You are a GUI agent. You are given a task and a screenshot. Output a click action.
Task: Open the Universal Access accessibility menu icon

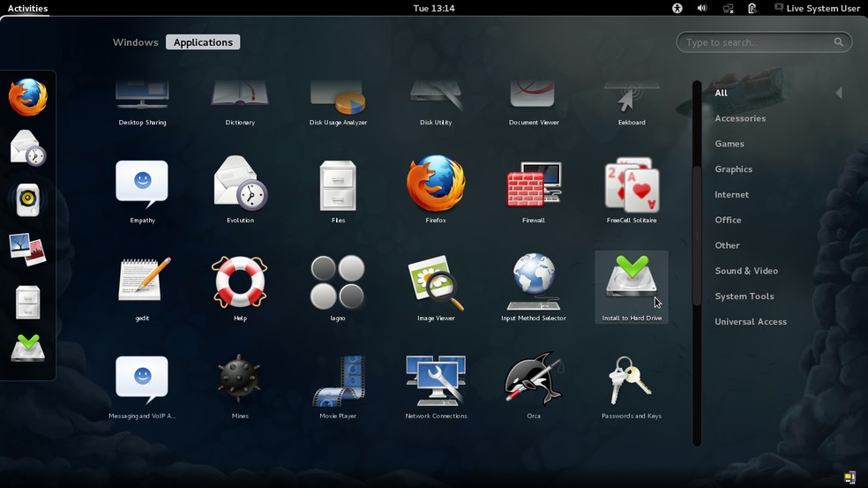(x=677, y=8)
